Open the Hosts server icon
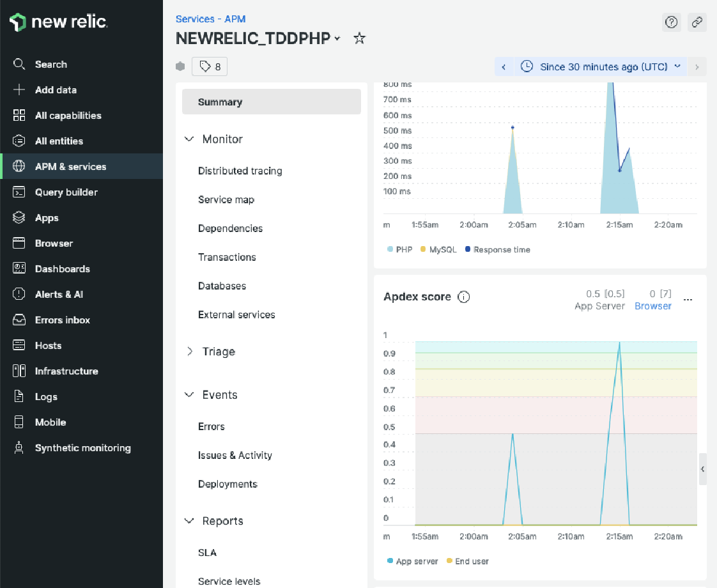Viewport: 717px width, 588px height. coord(19,346)
